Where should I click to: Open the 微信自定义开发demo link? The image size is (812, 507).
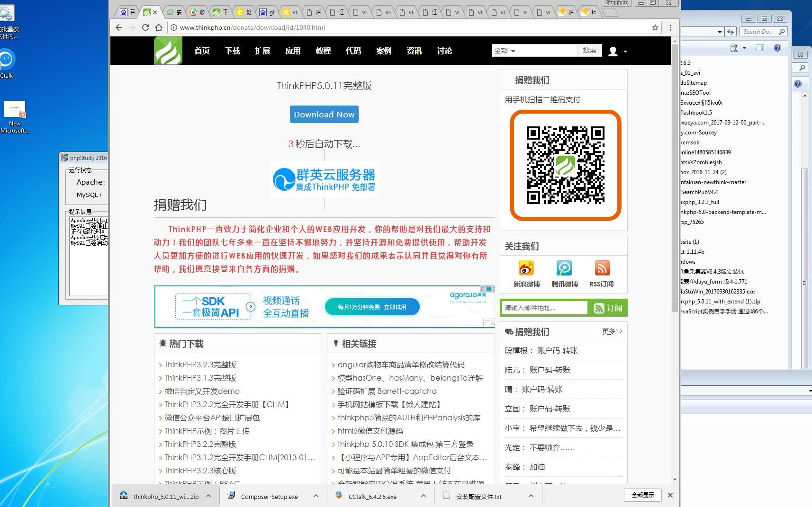pos(202,391)
